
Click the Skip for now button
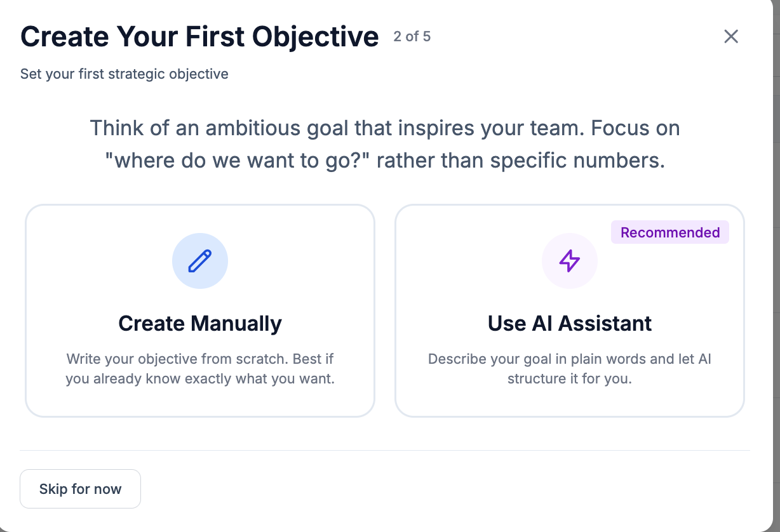tap(80, 489)
